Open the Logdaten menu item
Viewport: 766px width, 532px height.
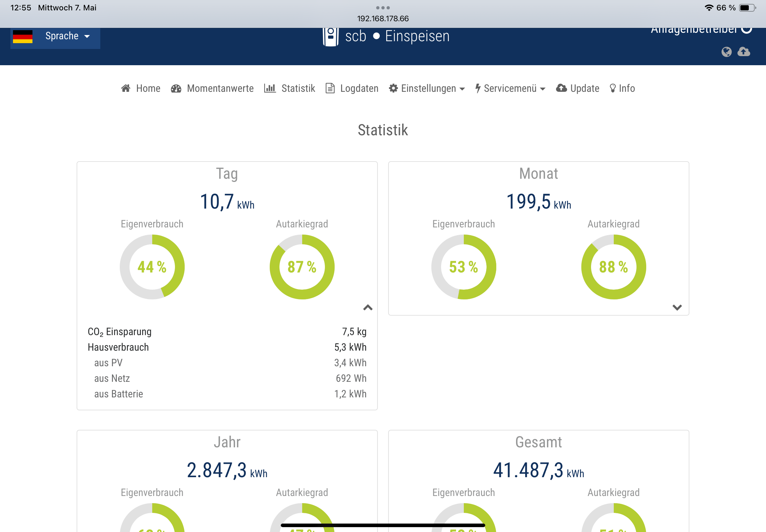(359, 88)
